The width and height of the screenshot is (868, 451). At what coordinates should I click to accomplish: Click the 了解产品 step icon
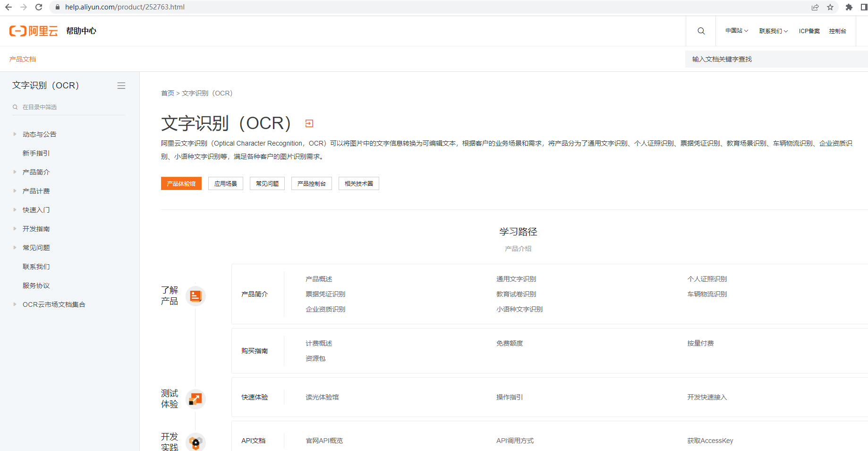click(196, 296)
